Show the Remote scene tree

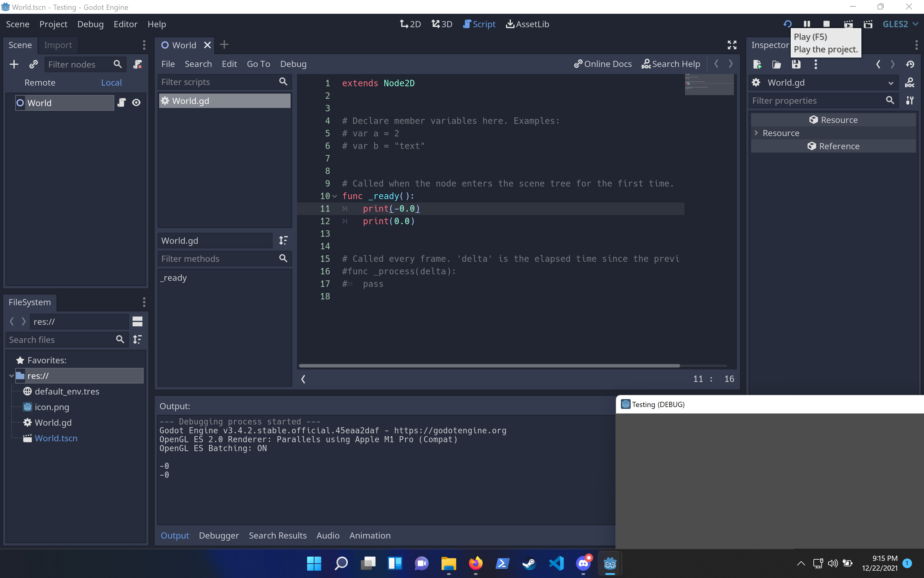tap(40, 83)
